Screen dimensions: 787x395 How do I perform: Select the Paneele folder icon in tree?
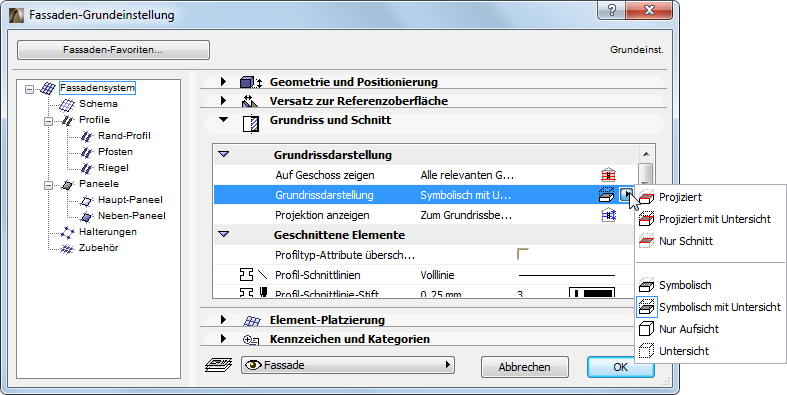point(67,185)
